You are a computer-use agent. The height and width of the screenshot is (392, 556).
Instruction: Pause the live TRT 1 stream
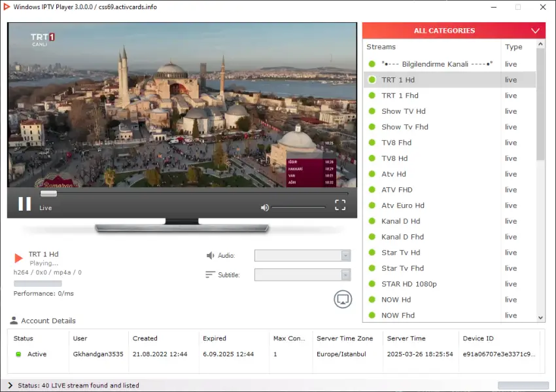(x=24, y=204)
